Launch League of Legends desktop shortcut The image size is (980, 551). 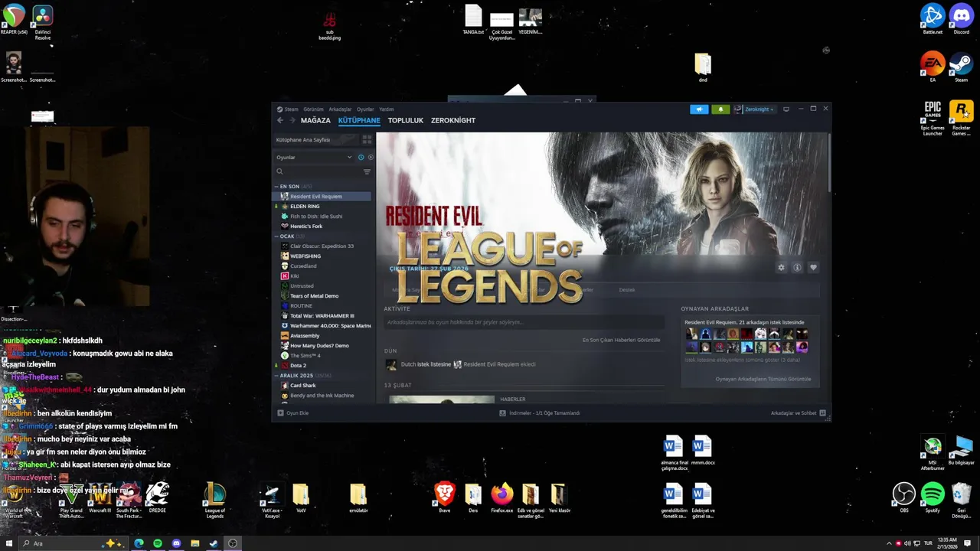pyautogui.click(x=215, y=499)
